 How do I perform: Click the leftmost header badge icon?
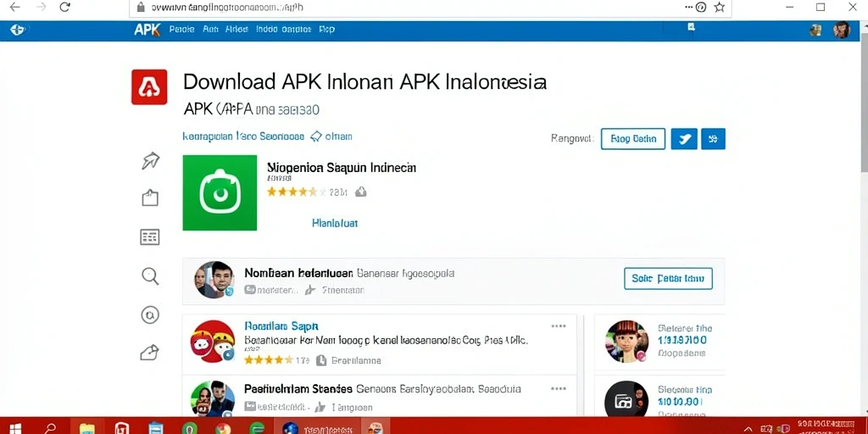17,30
